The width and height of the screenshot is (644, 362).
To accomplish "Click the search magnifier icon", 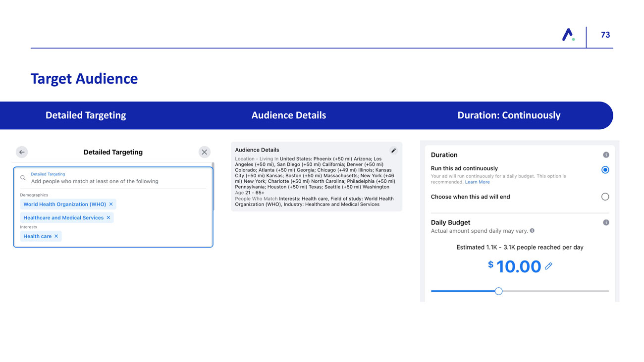I will coord(23,178).
